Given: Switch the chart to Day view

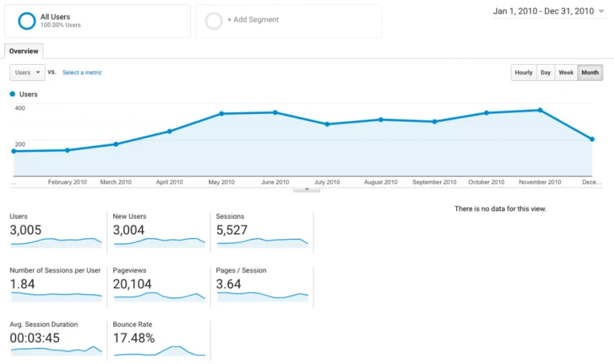Looking at the screenshot, I should click(x=546, y=73).
